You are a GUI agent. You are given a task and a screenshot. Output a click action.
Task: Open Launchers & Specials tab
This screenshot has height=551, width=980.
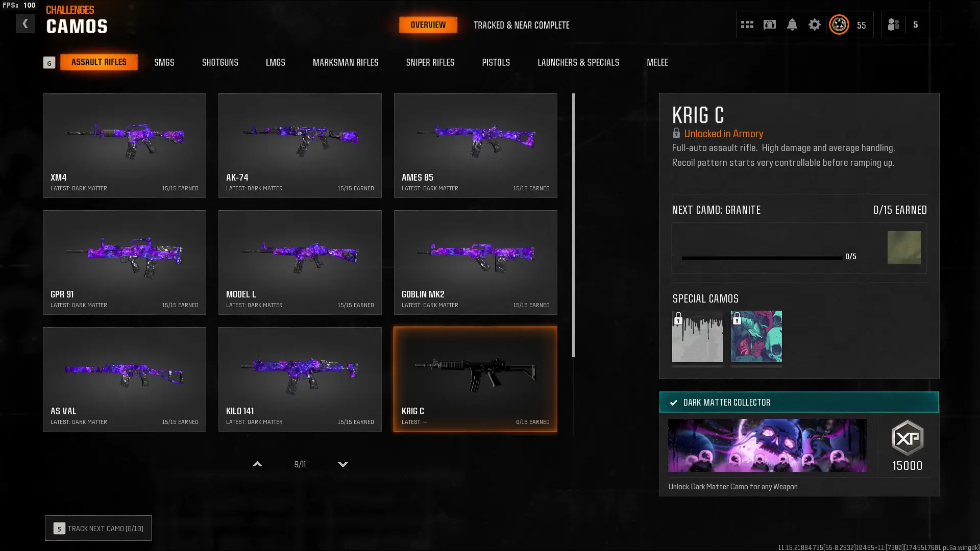[578, 62]
